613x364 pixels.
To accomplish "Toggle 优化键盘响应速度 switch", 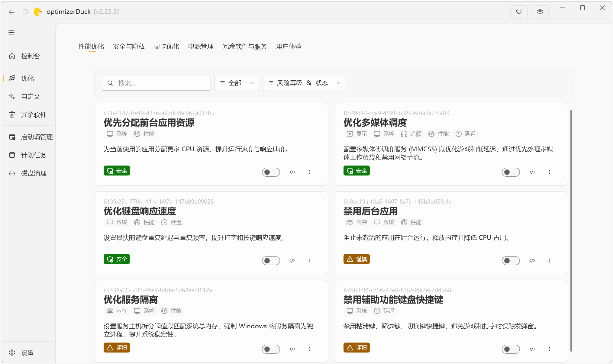I will click(x=271, y=261).
